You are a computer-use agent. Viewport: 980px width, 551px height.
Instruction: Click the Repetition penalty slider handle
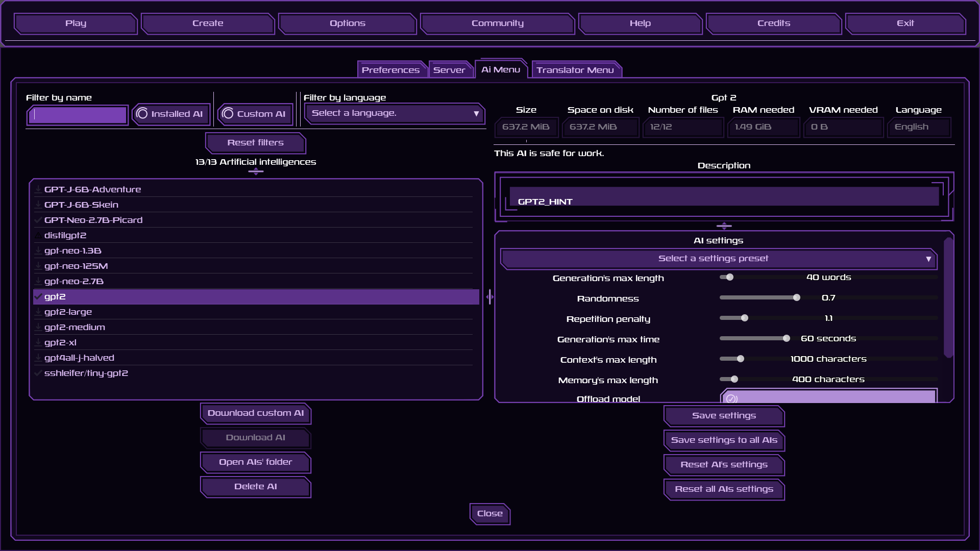tap(745, 318)
